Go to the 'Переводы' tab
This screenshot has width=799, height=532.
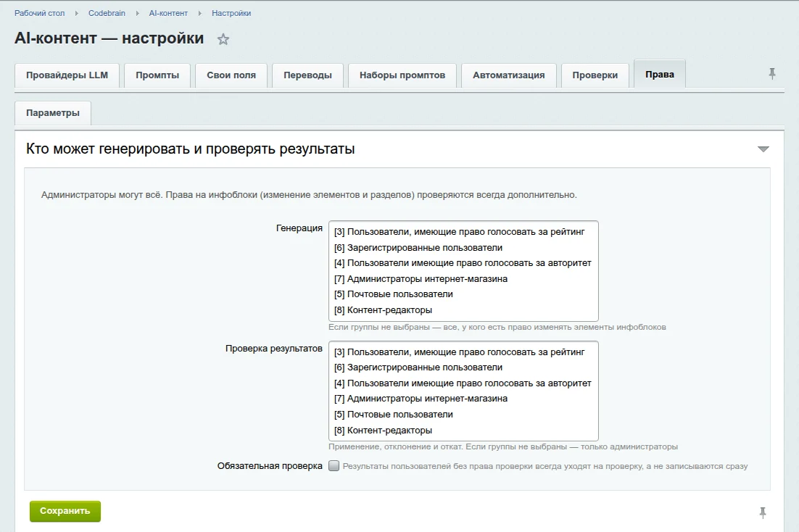pos(307,75)
